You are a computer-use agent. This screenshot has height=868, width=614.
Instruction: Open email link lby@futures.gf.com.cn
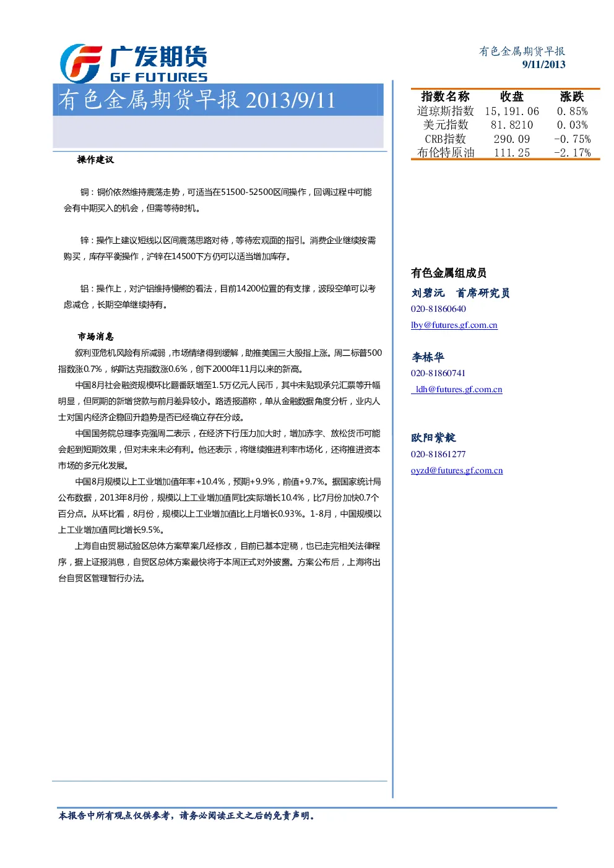pyautogui.click(x=454, y=325)
